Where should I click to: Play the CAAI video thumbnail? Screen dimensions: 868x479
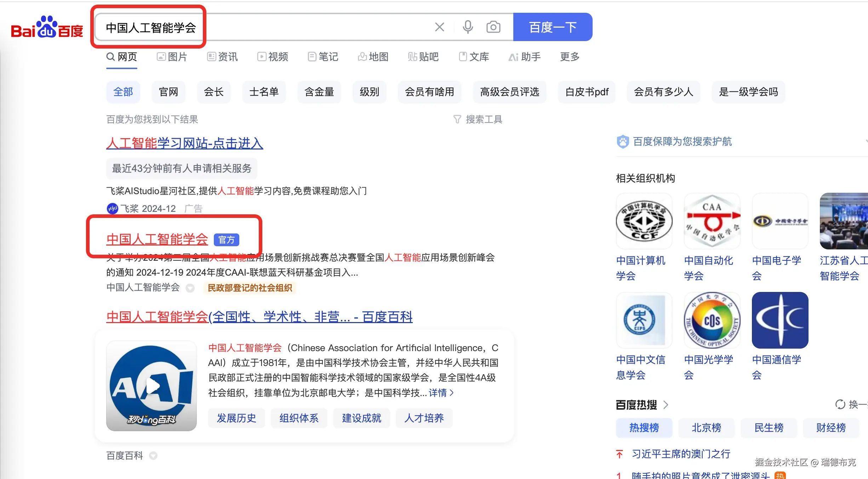pos(152,386)
